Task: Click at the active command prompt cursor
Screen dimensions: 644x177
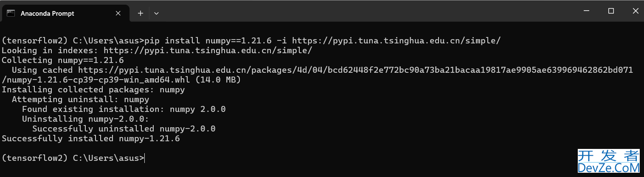Action: tap(145, 158)
